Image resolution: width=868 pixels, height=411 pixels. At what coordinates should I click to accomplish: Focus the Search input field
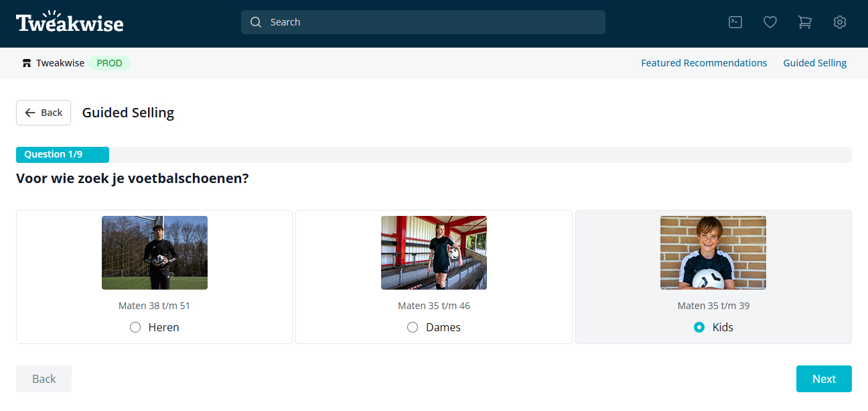tap(423, 22)
